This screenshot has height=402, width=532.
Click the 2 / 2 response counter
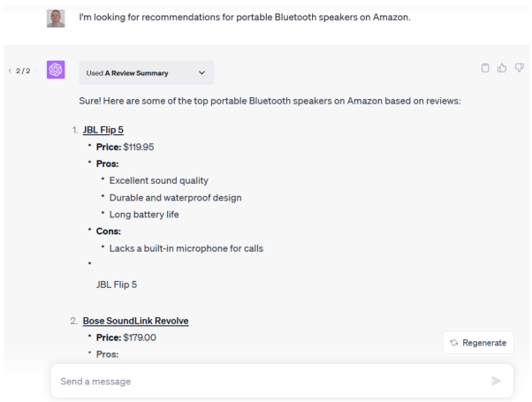pyautogui.click(x=23, y=71)
